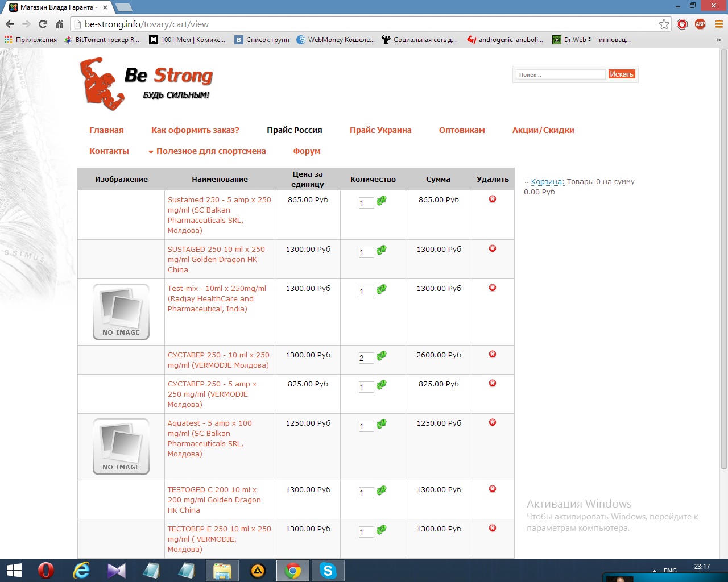
Task: Delete ТЕСТОВЕР Е 250 row
Action: pyautogui.click(x=493, y=528)
